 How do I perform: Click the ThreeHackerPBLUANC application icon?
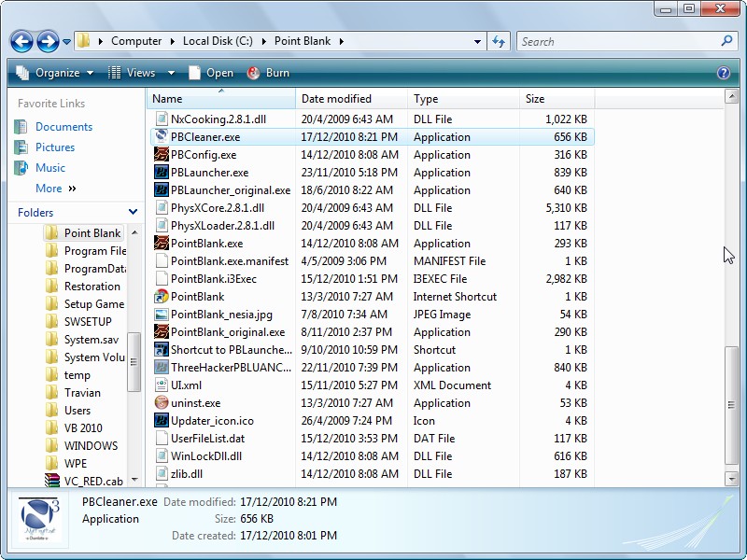(x=162, y=367)
